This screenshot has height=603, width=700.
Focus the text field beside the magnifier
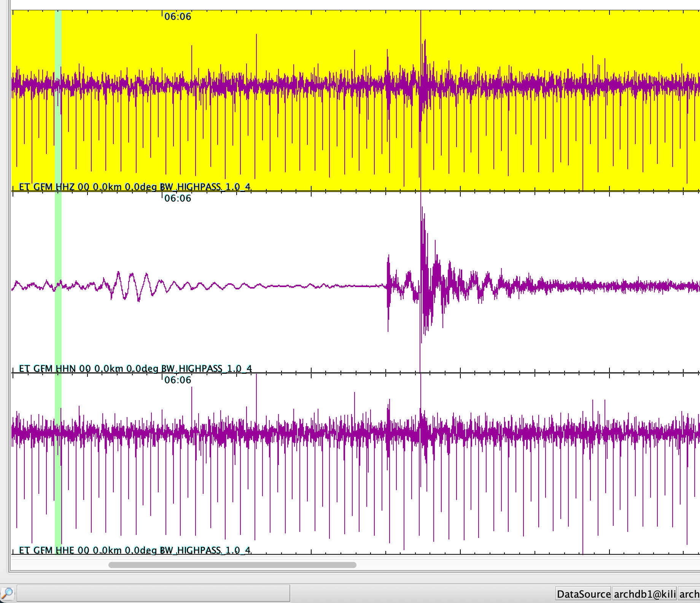(153, 593)
